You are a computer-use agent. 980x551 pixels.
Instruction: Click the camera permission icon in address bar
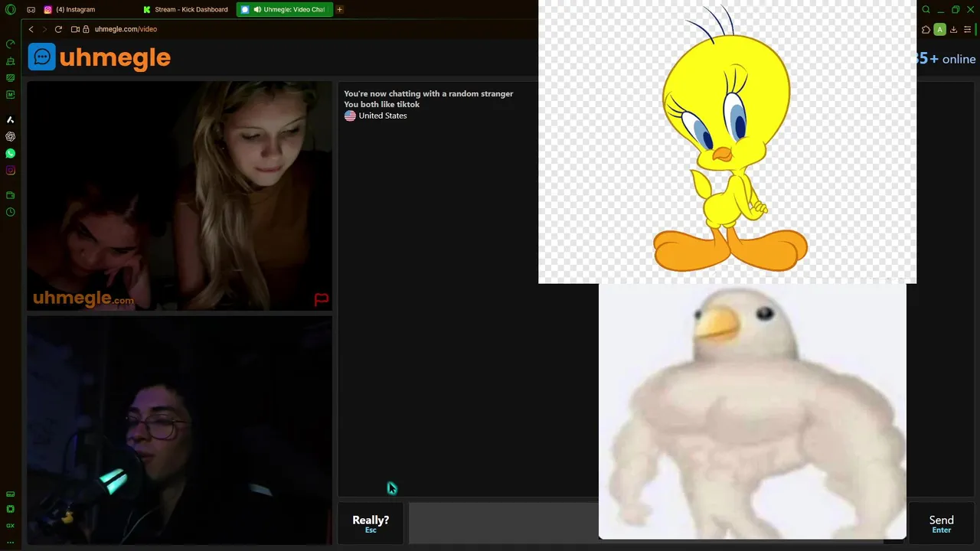(75, 29)
